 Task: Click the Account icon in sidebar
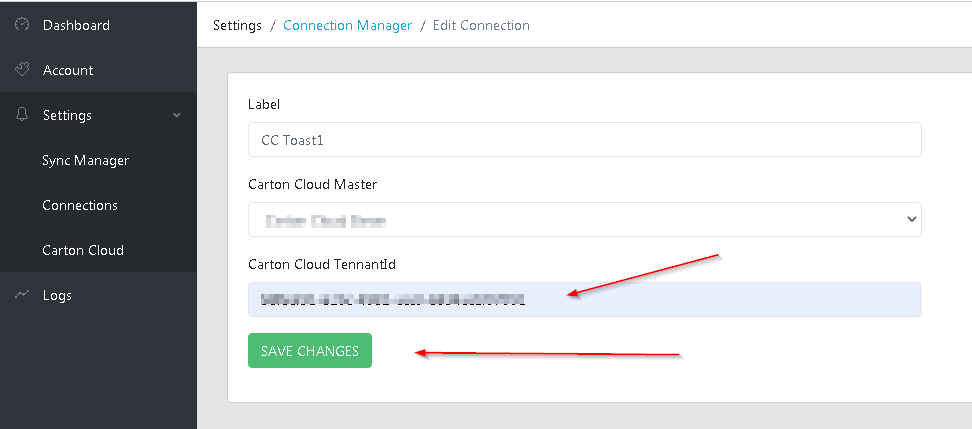[x=22, y=70]
